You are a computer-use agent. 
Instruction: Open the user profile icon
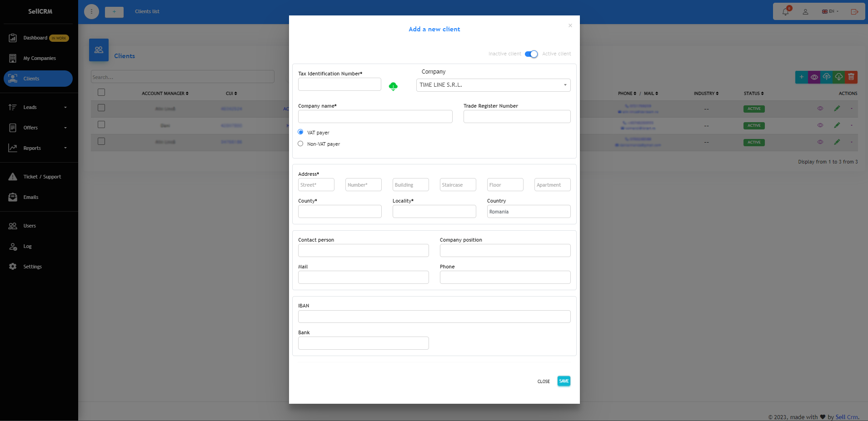[805, 11]
